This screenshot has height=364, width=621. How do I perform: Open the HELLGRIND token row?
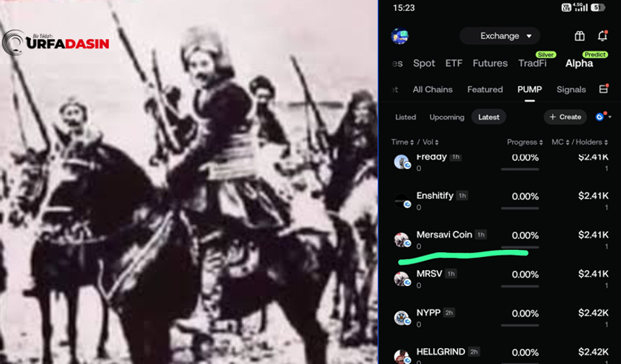(x=500, y=355)
